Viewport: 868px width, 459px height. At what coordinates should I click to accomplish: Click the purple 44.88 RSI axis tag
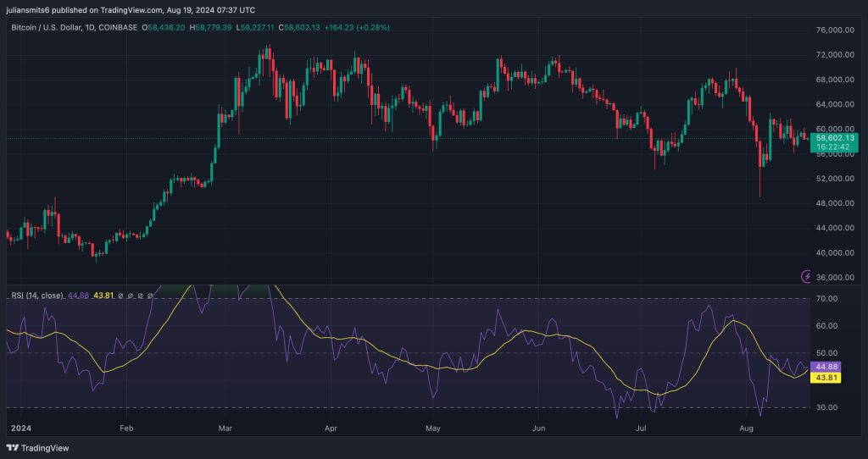point(826,367)
